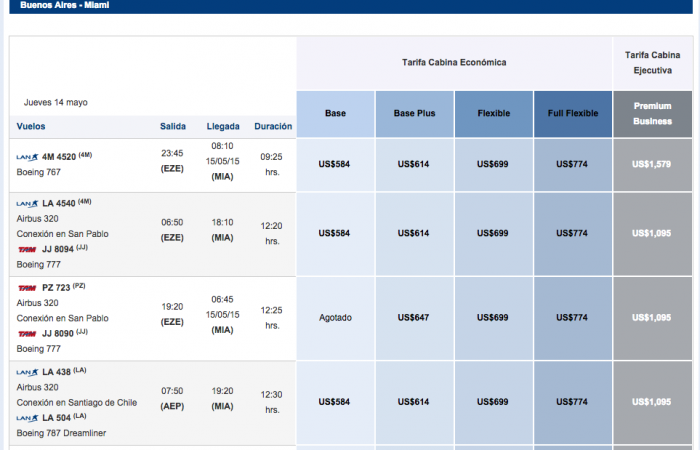Image resolution: width=700 pixels, height=450 pixels.
Task: Click the Vuelos column heading
Action: pyautogui.click(x=31, y=127)
